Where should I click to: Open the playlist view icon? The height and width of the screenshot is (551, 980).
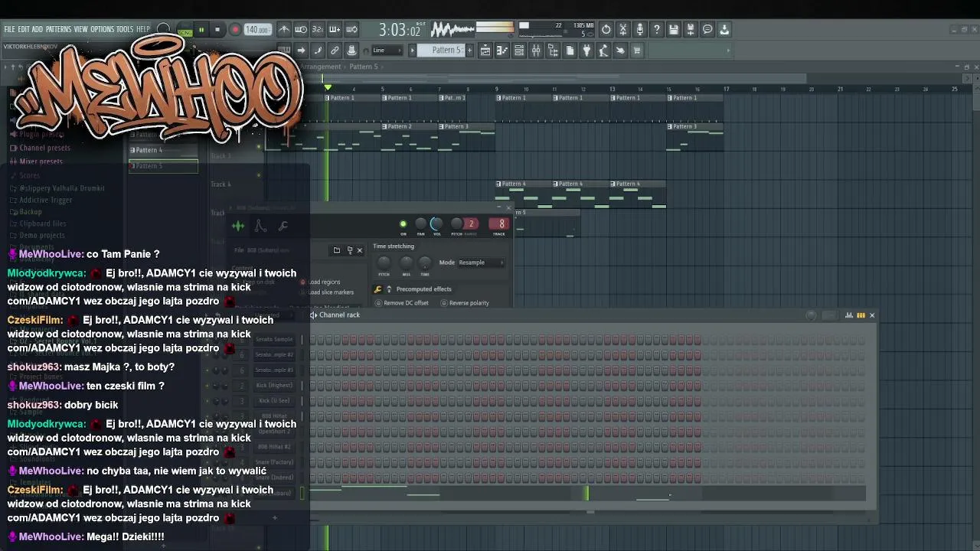485,51
